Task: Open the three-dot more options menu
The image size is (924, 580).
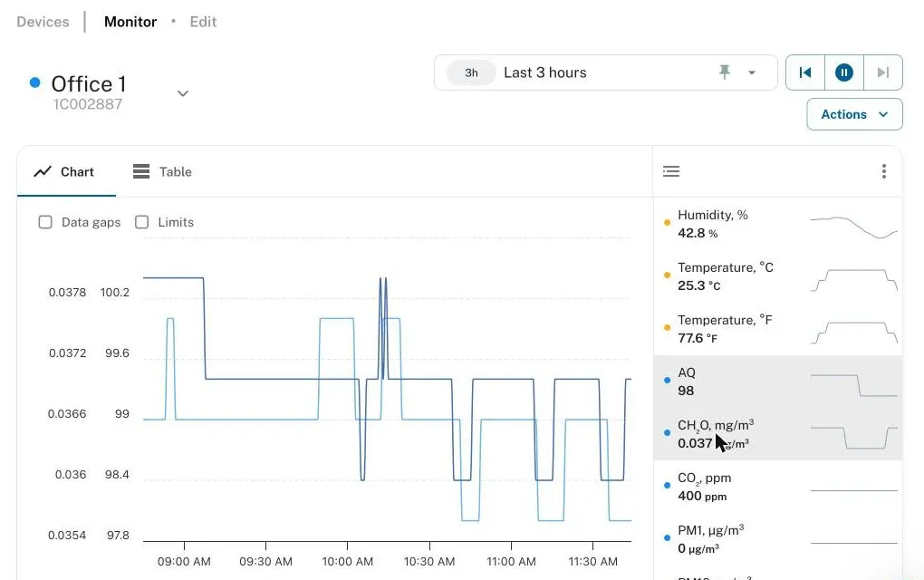Action: [x=884, y=171]
